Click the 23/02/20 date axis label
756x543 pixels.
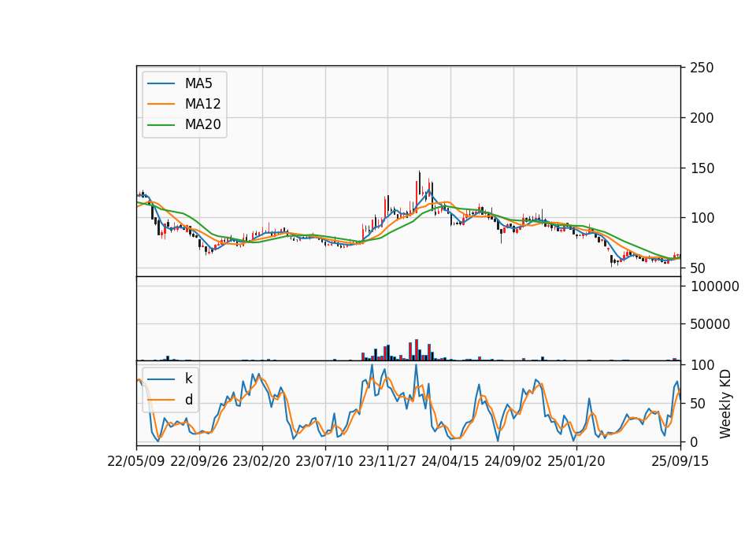pyautogui.click(x=261, y=461)
